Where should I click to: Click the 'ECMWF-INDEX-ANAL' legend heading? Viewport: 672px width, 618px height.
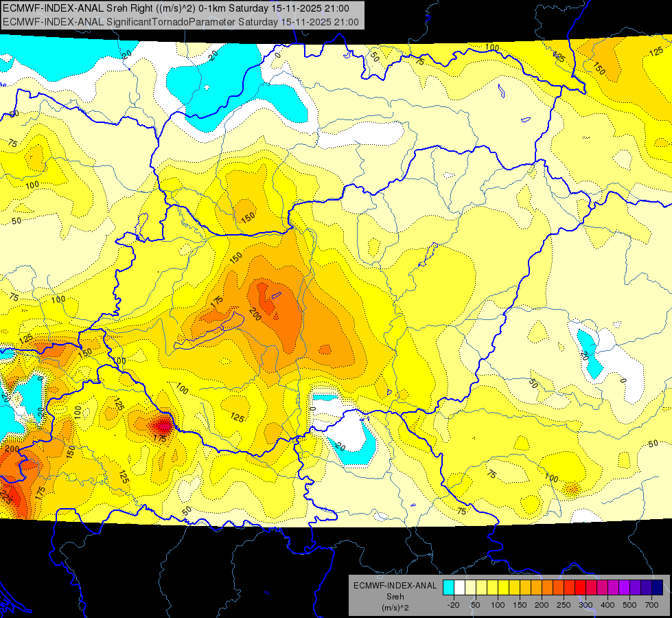pyautogui.click(x=395, y=586)
